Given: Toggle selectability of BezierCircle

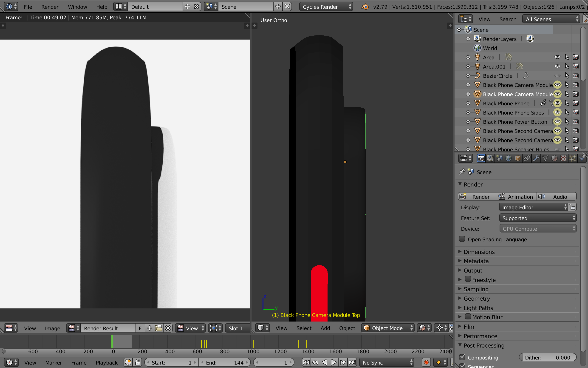Looking at the screenshot, I should (x=567, y=76).
